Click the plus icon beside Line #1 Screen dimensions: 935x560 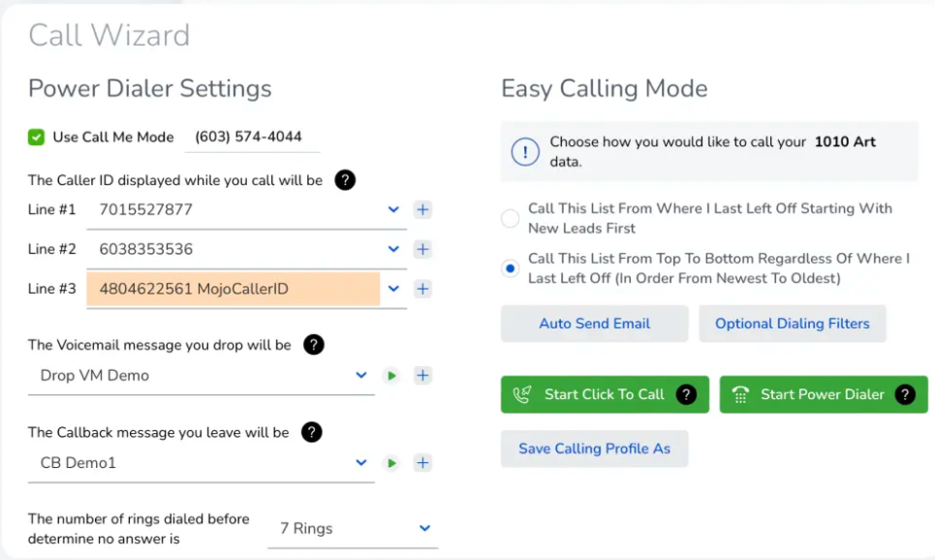click(422, 209)
